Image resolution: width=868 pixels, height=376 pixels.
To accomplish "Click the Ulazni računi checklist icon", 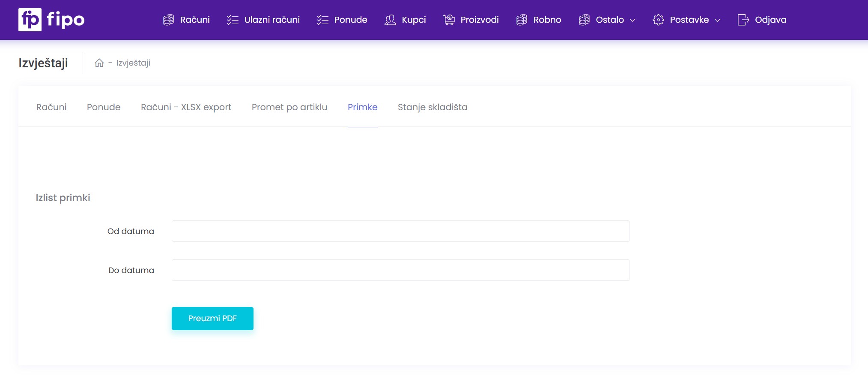I will [x=233, y=20].
